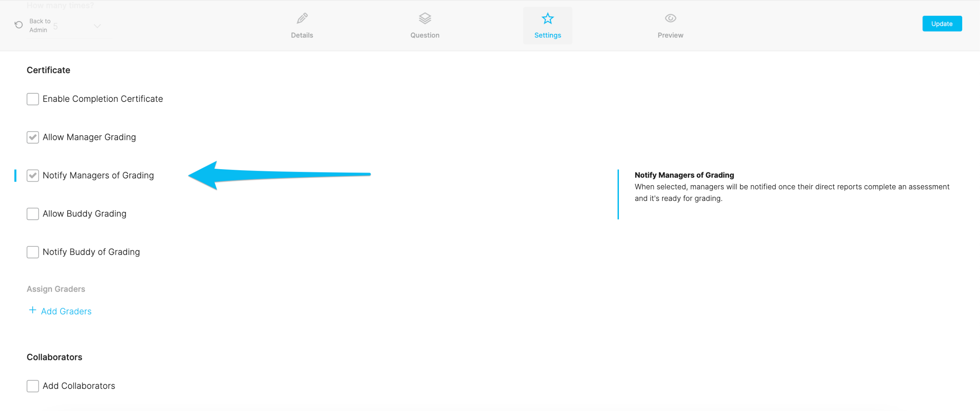This screenshot has width=980, height=411.
Task: Expand the How many times dropdown chevron
Action: [x=97, y=26]
